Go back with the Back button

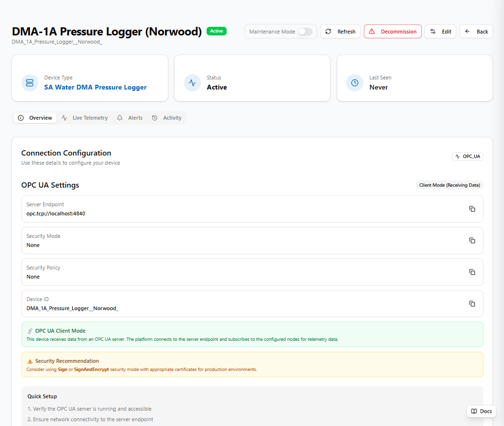pyautogui.click(x=476, y=32)
